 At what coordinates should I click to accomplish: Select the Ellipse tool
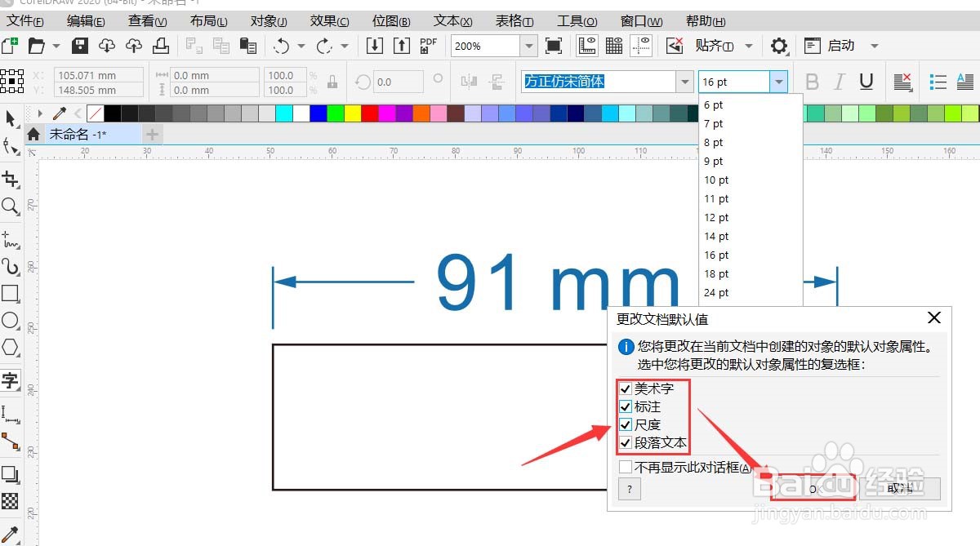pyautogui.click(x=11, y=320)
